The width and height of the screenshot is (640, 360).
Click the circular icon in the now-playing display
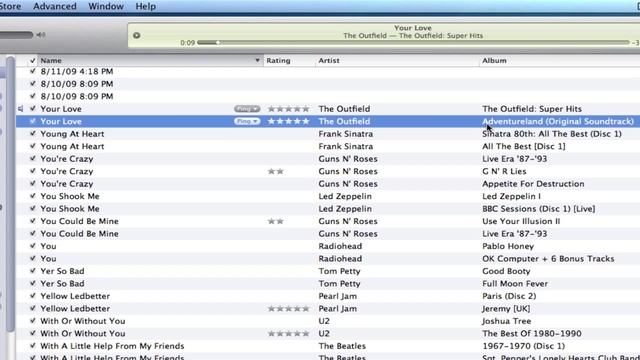[137, 36]
